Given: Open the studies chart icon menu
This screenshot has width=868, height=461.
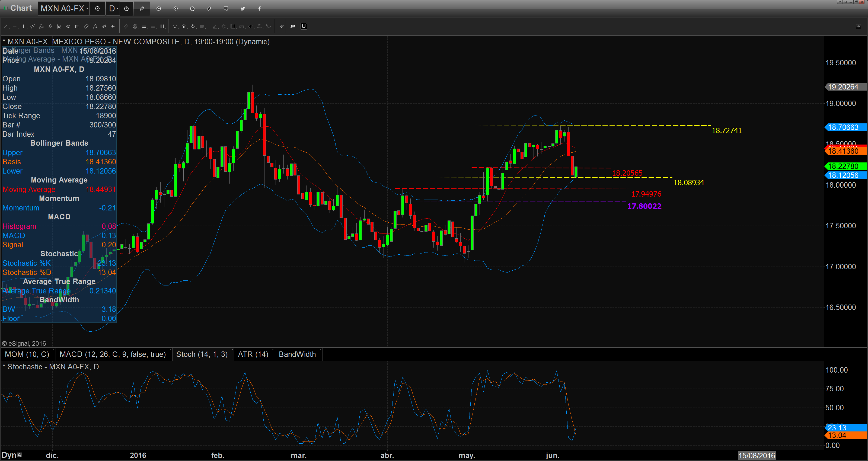Looking at the screenshot, I should coord(159,8).
